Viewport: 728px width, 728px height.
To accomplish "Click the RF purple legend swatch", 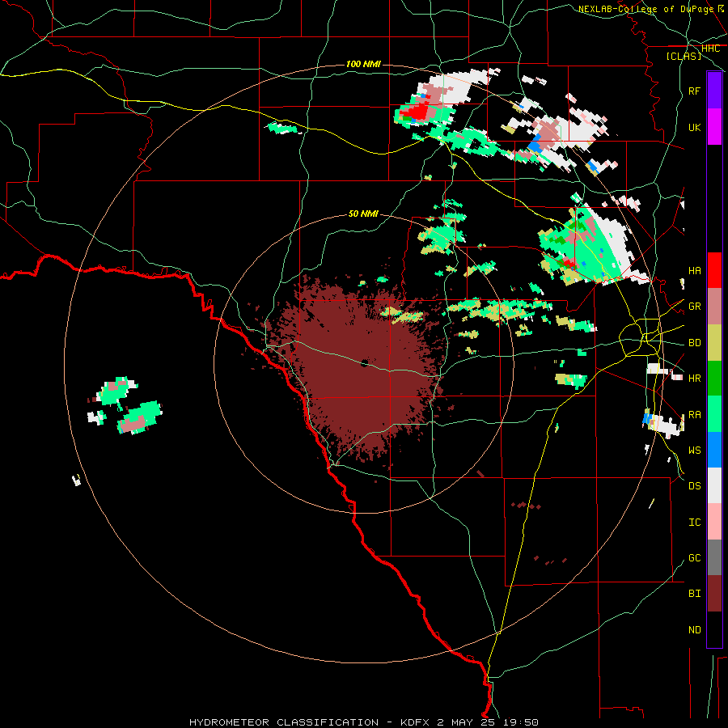I will [714, 91].
